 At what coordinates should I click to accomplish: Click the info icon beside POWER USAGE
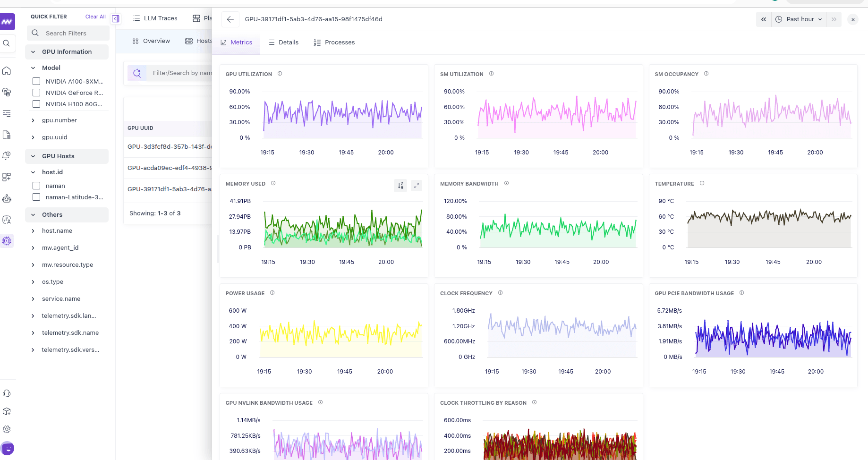click(272, 293)
